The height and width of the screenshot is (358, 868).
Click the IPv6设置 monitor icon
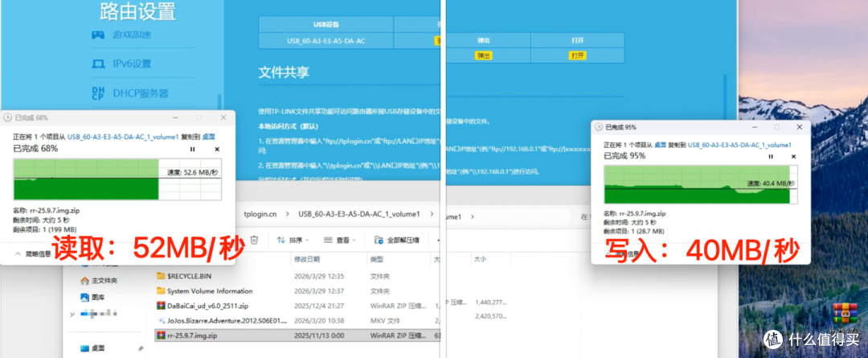[x=98, y=64]
